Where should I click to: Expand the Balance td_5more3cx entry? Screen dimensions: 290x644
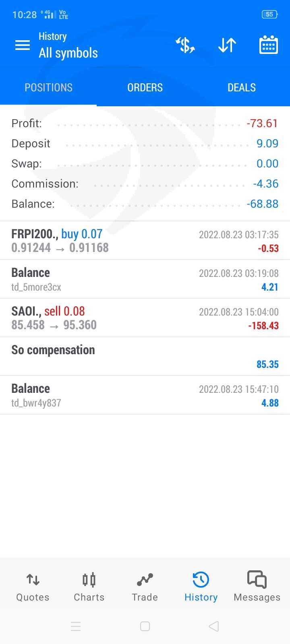coord(145,279)
